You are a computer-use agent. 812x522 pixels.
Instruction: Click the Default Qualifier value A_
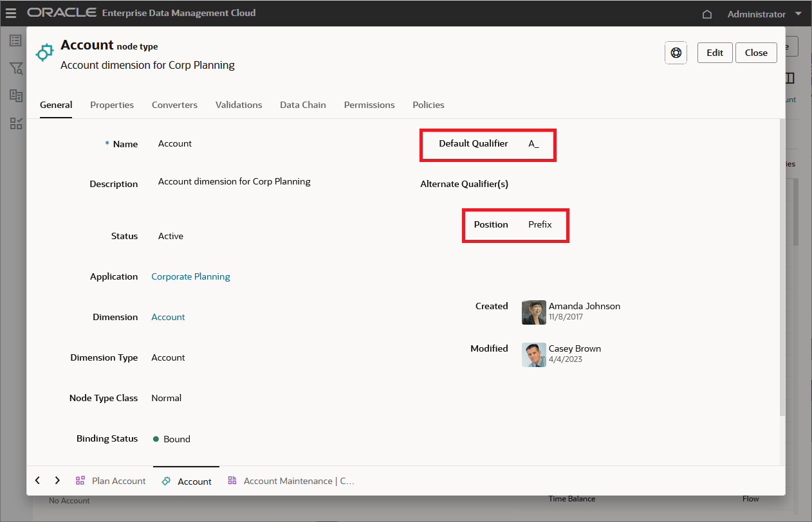pos(533,143)
